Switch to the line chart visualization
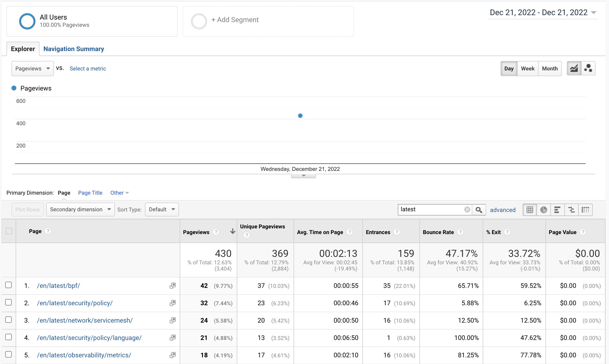609x364 pixels. tap(574, 68)
